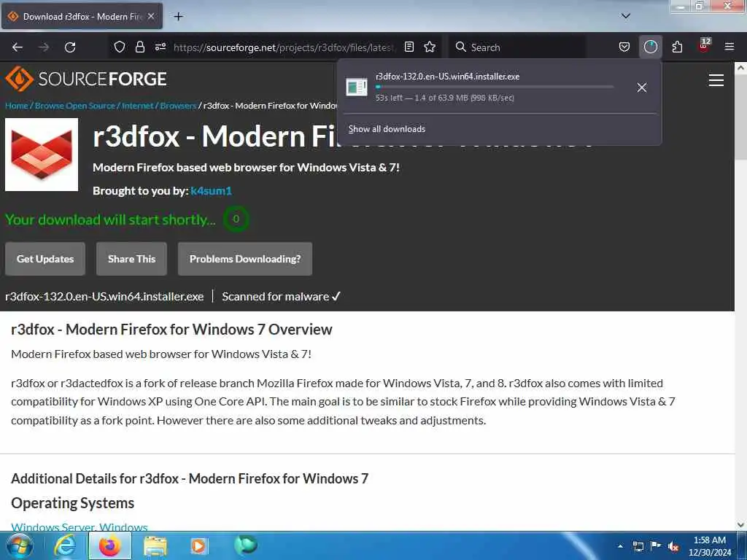Open the Windows Start menu
The width and height of the screenshot is (747, 560).
[x=20, y=545]
